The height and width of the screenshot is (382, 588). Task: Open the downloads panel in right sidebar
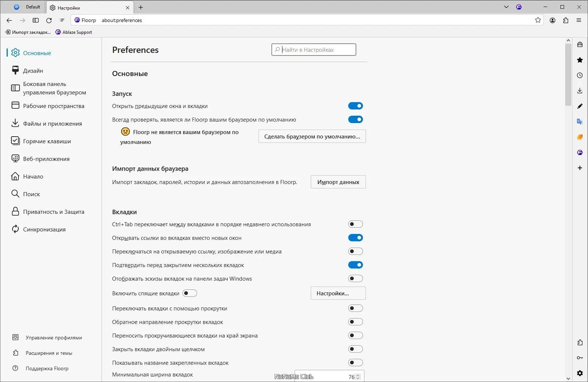pyautogui.click(x=580, y=91)
